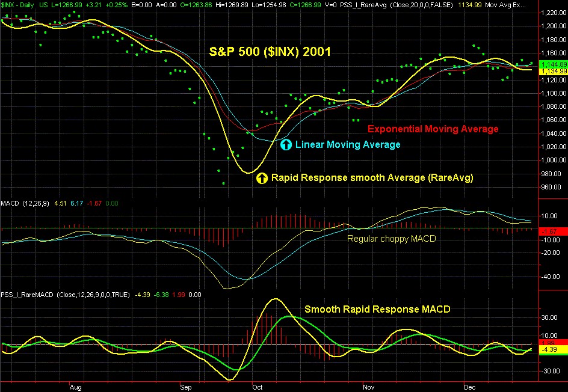Screen dimensions: 568x392
Task: Click the "-20.00" MACD axis label
Action: click(x=551, y=253)
